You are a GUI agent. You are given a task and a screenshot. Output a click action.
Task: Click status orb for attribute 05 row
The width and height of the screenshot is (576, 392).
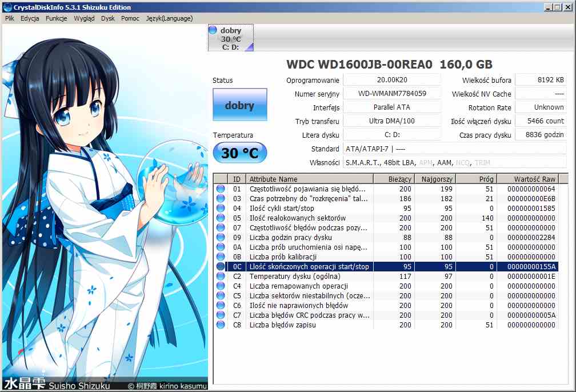221,218
